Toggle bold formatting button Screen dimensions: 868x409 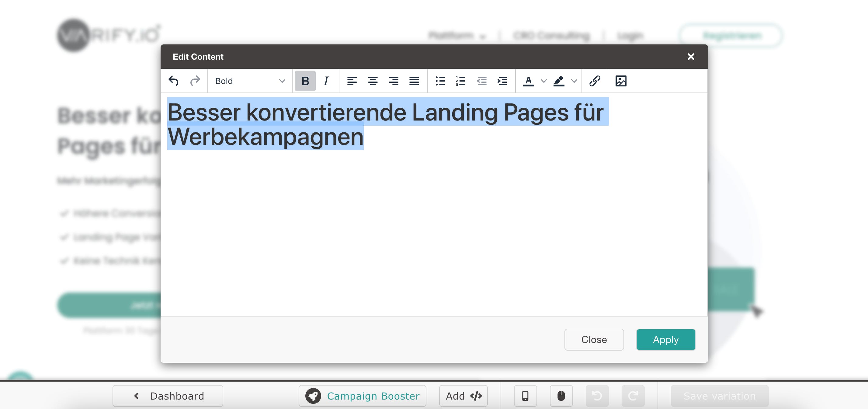tap(305, 81)
